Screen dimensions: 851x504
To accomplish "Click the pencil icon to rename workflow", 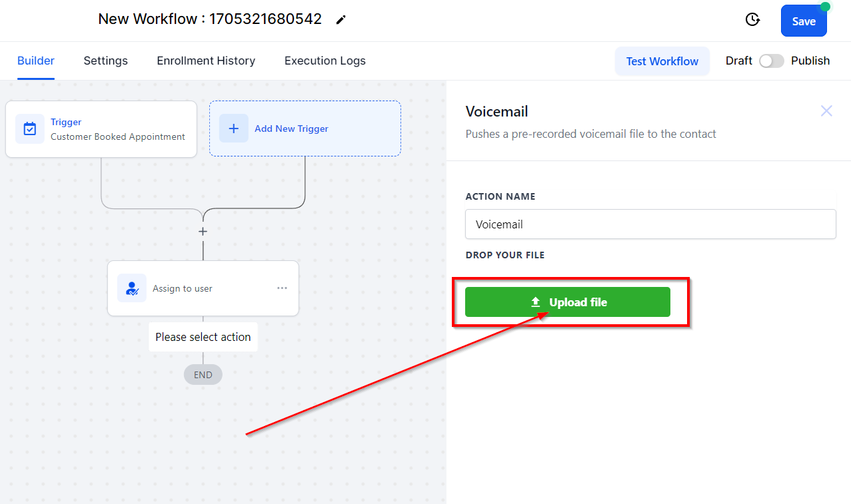I will pyautogui.click(x=341, y=20).
